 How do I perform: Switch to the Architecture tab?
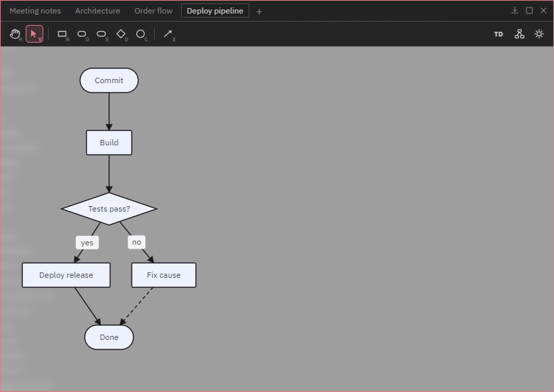[97, 11]
